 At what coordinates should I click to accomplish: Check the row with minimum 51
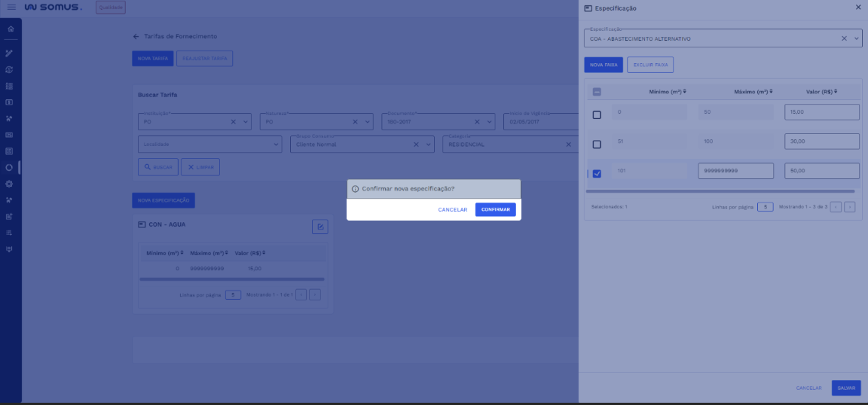point(597,144)
